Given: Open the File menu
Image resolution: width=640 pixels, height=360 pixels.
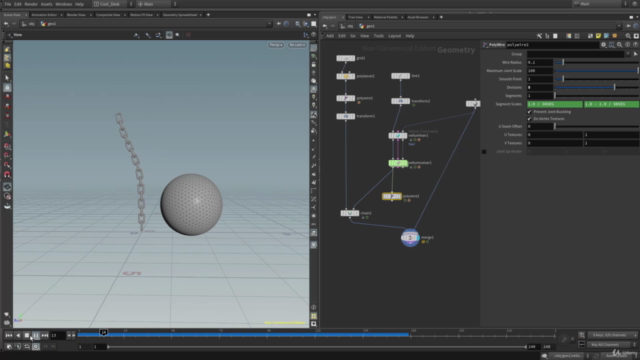Looking at the screenshot, I should click(8, 4).
